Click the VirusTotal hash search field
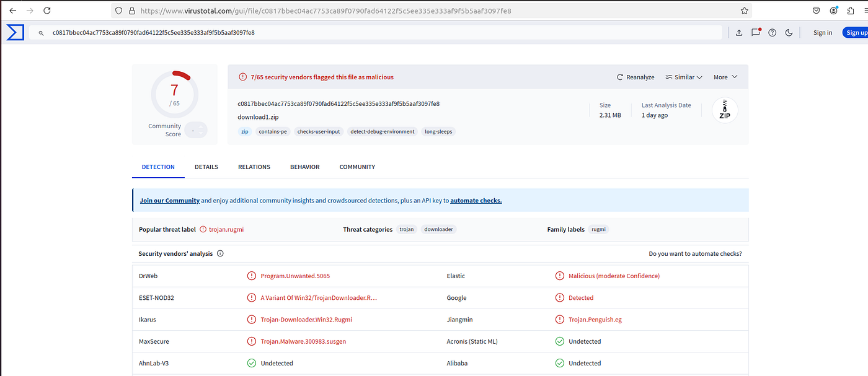The height and width of the screenshot is (376, 868). click(x=376, y=33)
